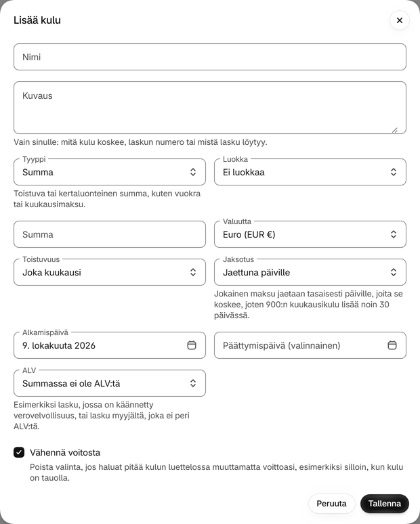
Task: Click chevron icon on Toistuvuus selector
Action: pyautogui.click(x=193, y=272)
